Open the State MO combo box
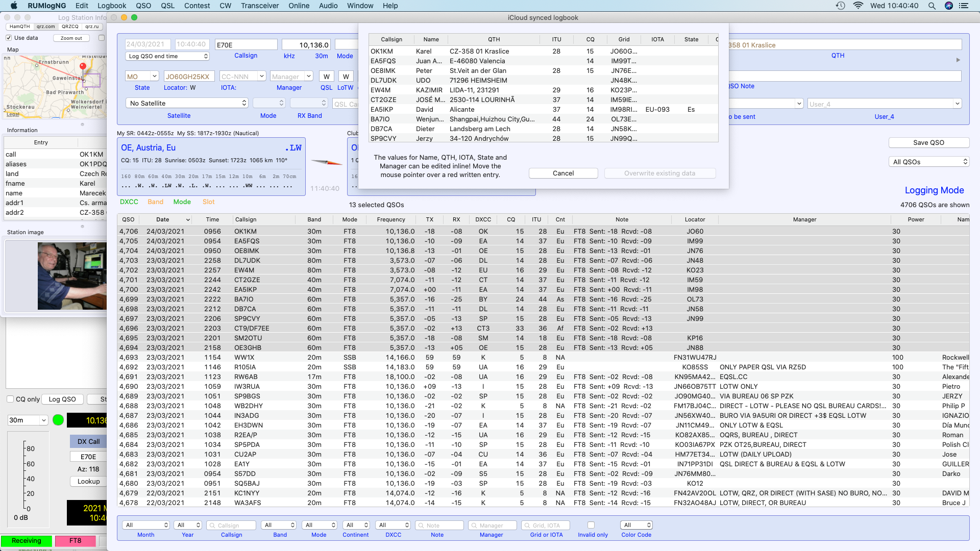 [x=142, y=77]
